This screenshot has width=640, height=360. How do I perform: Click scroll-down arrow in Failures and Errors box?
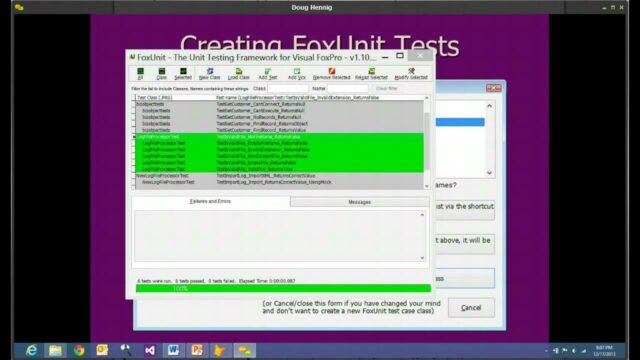422,258
